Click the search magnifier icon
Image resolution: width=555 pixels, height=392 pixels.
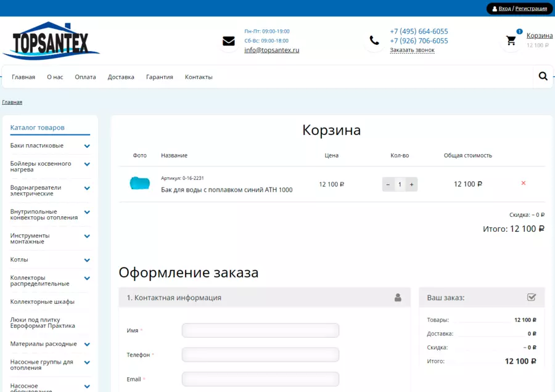coord(543,76)
